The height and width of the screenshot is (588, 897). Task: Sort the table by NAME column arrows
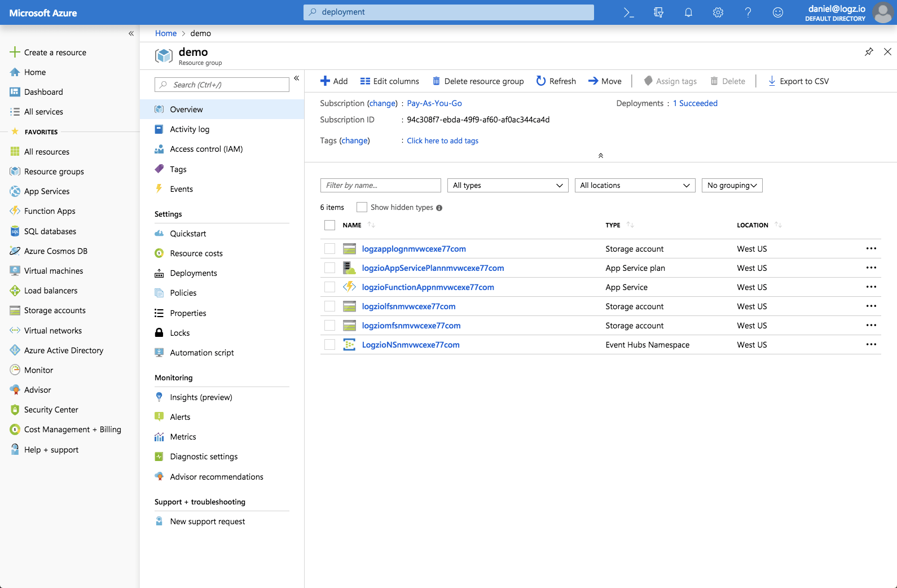click(371, 225)
